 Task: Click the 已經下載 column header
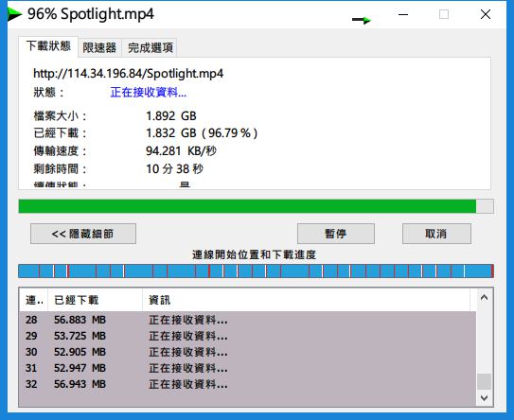click(x=95, y=300)
